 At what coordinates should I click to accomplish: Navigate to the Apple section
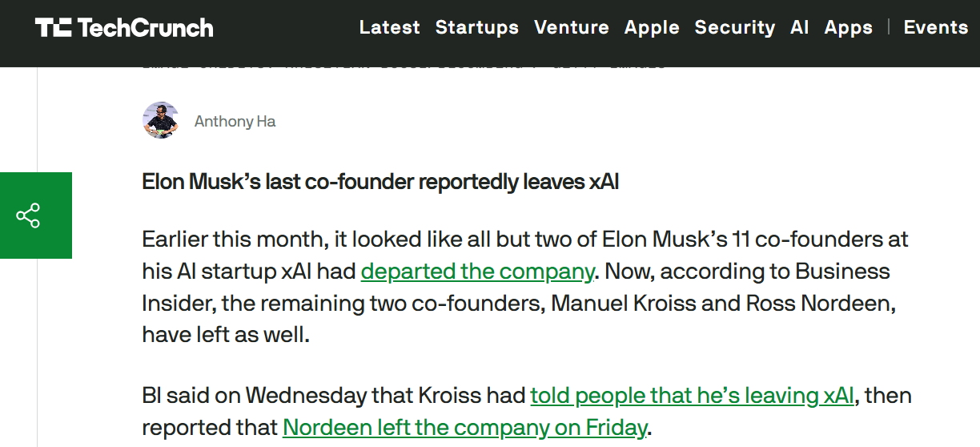click(652, 27)
